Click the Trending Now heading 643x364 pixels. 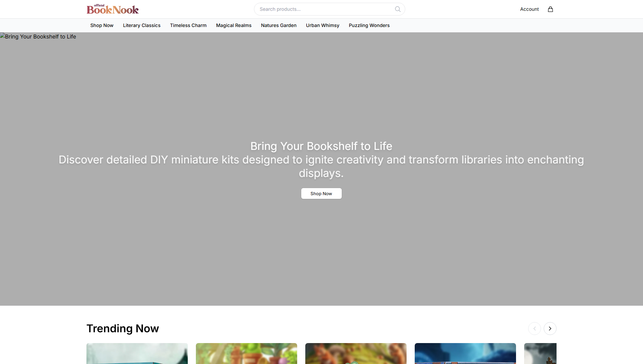click(x=123, y=329)
